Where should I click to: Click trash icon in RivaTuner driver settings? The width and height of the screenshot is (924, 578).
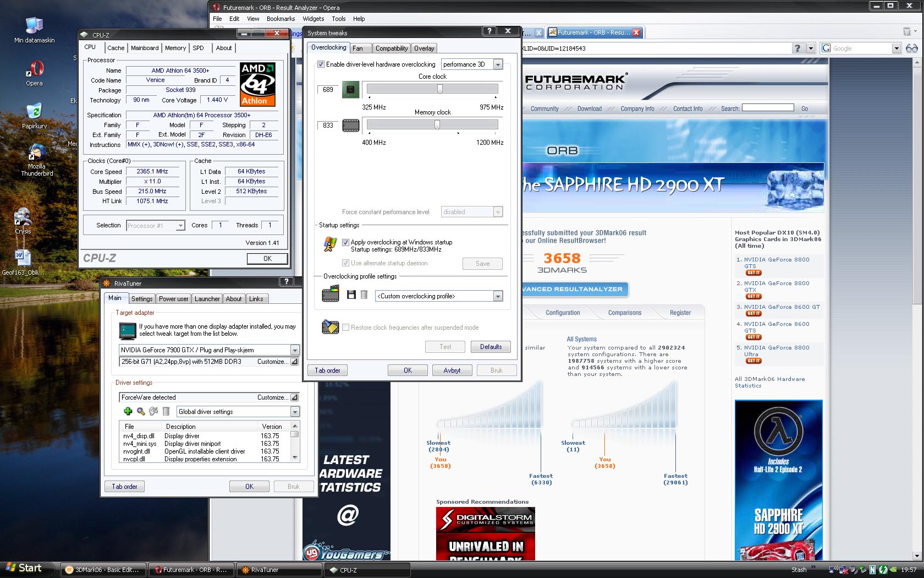(x=166, y=411)
